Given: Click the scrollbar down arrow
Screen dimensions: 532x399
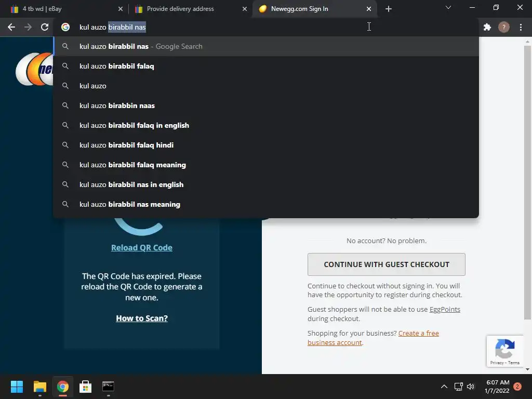Looking at the screenshot, I should pyautogui.click(x=527, y=369).
